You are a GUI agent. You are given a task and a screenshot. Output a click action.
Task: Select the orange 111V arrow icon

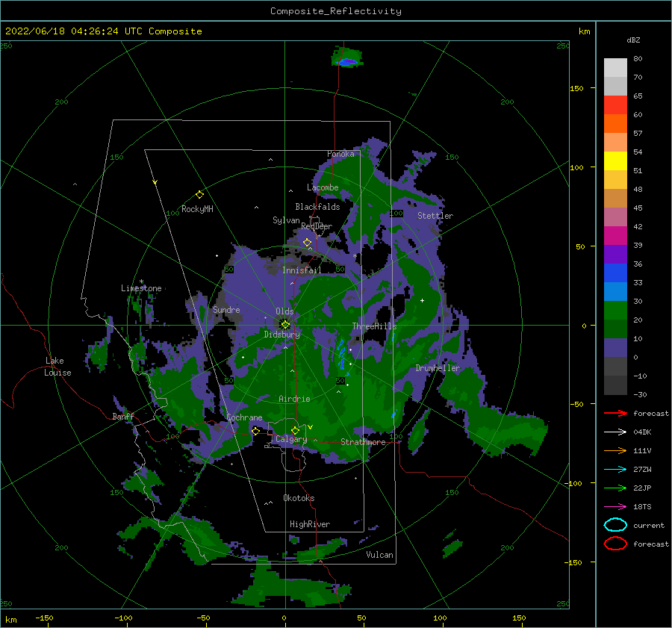coord(615,450)
